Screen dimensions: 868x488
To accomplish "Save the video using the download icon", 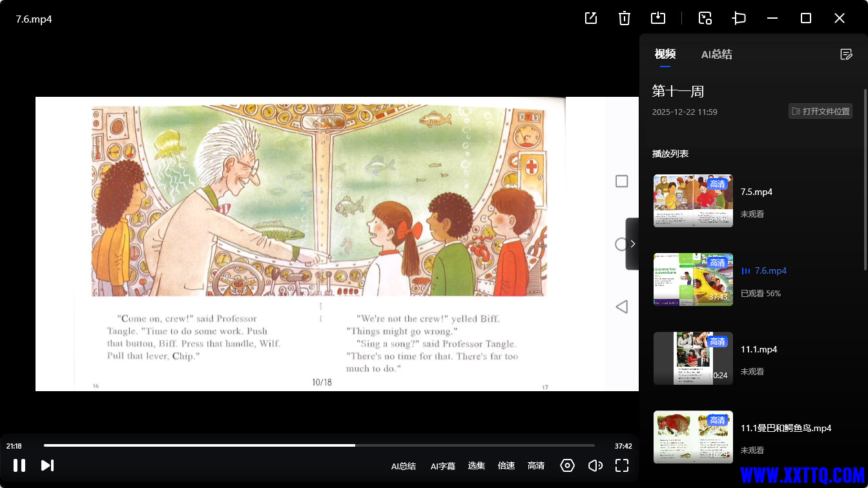I will (658, 18).
